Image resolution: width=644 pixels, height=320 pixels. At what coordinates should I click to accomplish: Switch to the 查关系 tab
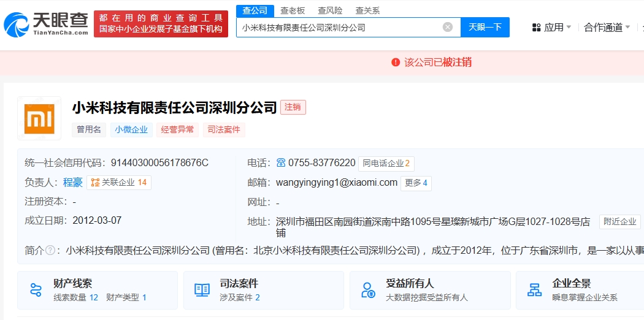tap(367, 10)
